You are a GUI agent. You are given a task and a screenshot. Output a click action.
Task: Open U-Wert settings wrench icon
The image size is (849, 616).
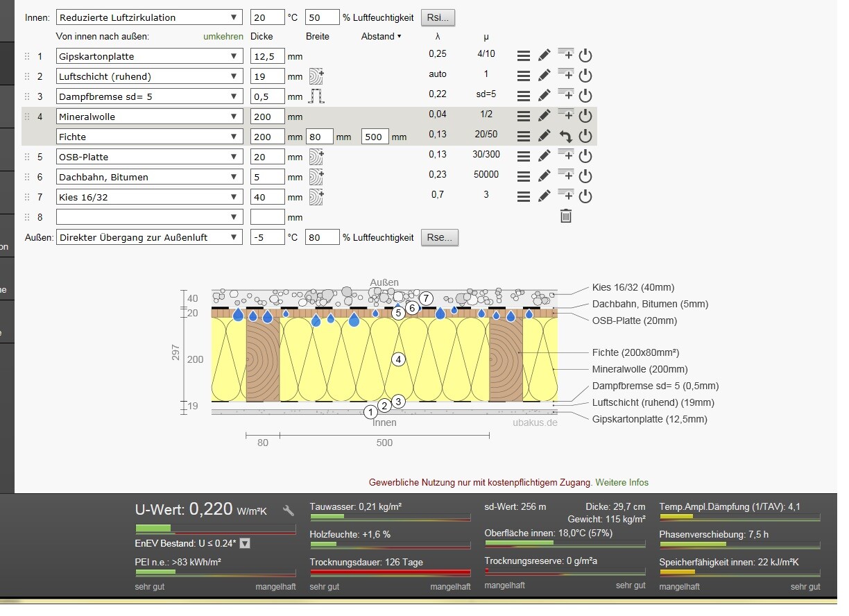tap(289, 511)
